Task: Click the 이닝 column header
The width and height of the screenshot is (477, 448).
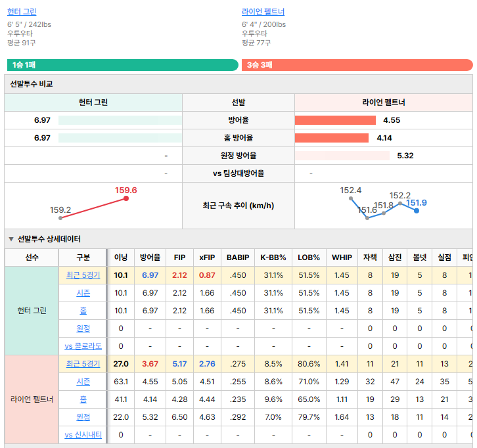Action: pos(121,258)
